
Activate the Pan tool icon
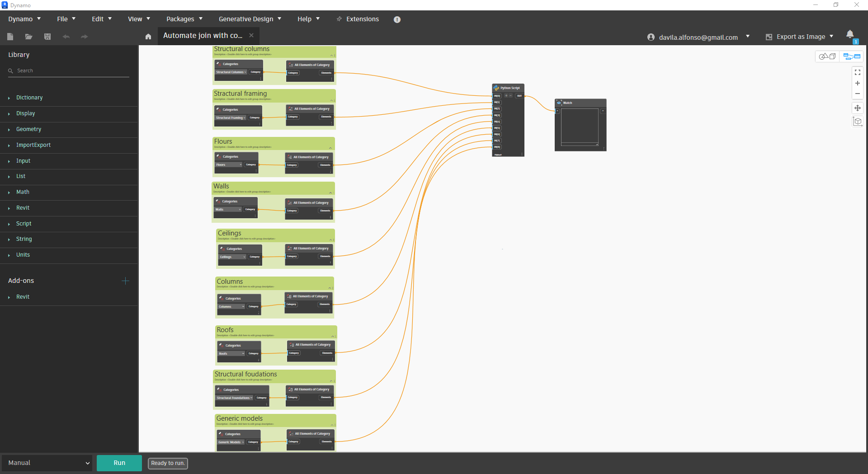tap(858, 108)
